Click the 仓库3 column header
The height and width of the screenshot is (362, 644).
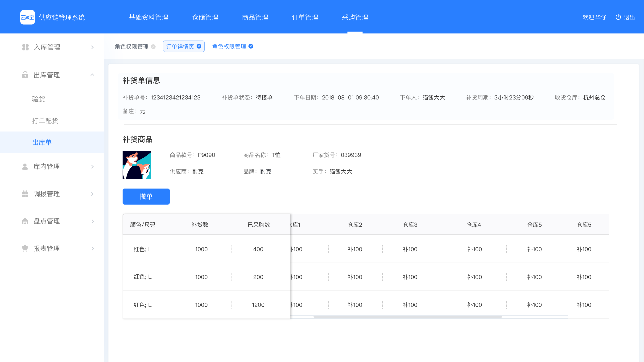coord(410,225)
